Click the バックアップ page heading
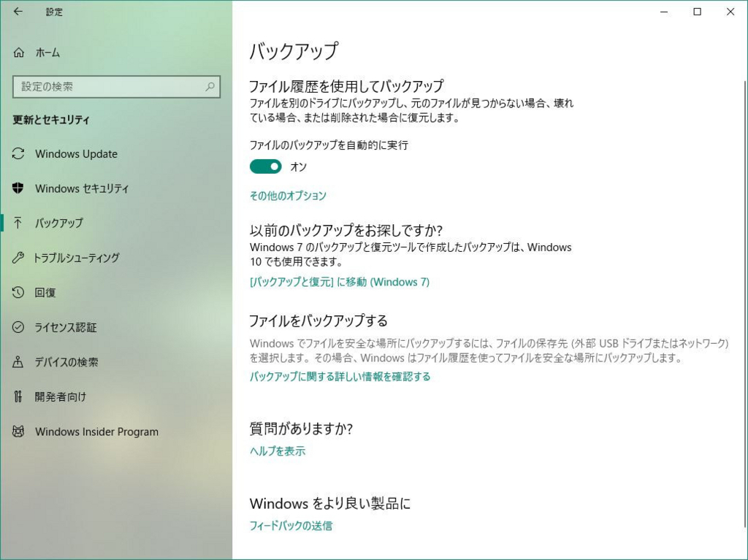Screen dimensions: 748x560 (294, 51)
